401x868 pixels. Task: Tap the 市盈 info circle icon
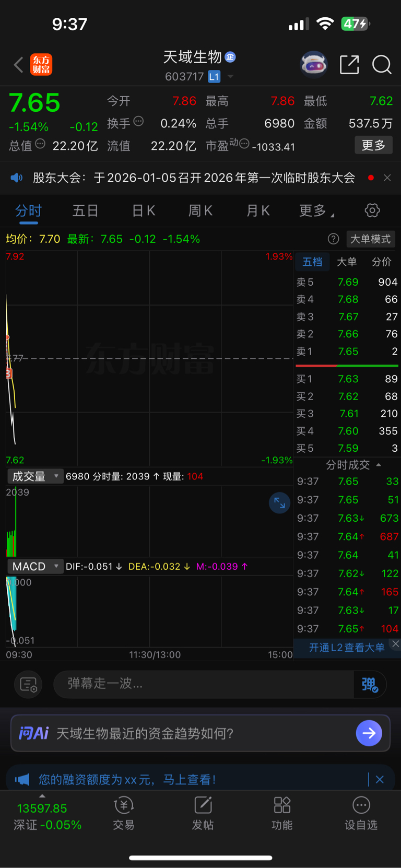click(x=244, y=144)
